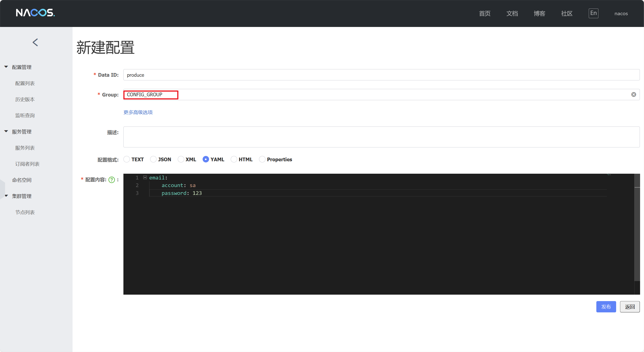Open 服务列表 in sidebar

25,148
